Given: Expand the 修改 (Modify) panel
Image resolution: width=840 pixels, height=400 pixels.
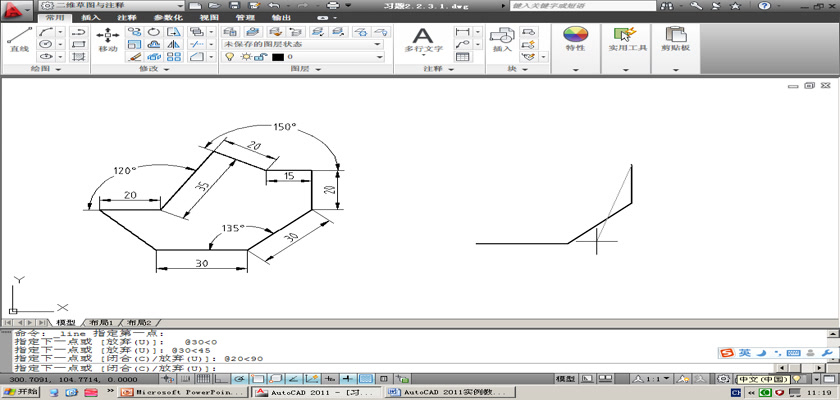Looking at the screenshot, I should 154,69.
